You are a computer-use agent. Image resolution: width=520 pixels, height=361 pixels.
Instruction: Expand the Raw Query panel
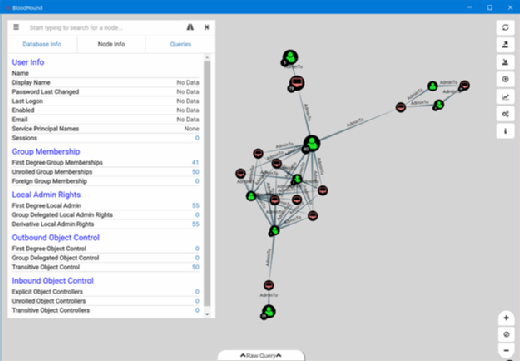(x=261, y=355)
